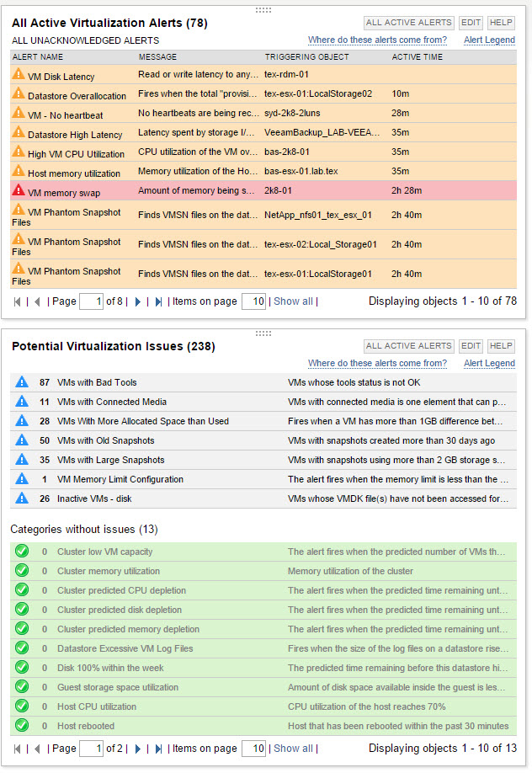Click the ACTIVE TIME column header
The image size is (532, 773).
(x=418, y=57)
